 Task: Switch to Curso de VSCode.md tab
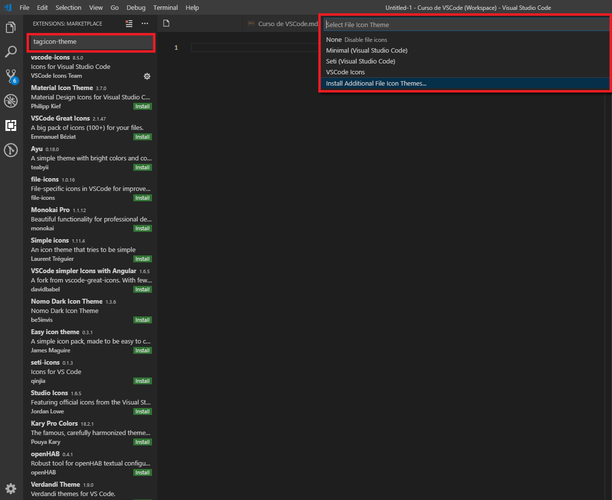pyautogui.click(x=283, y=24)
